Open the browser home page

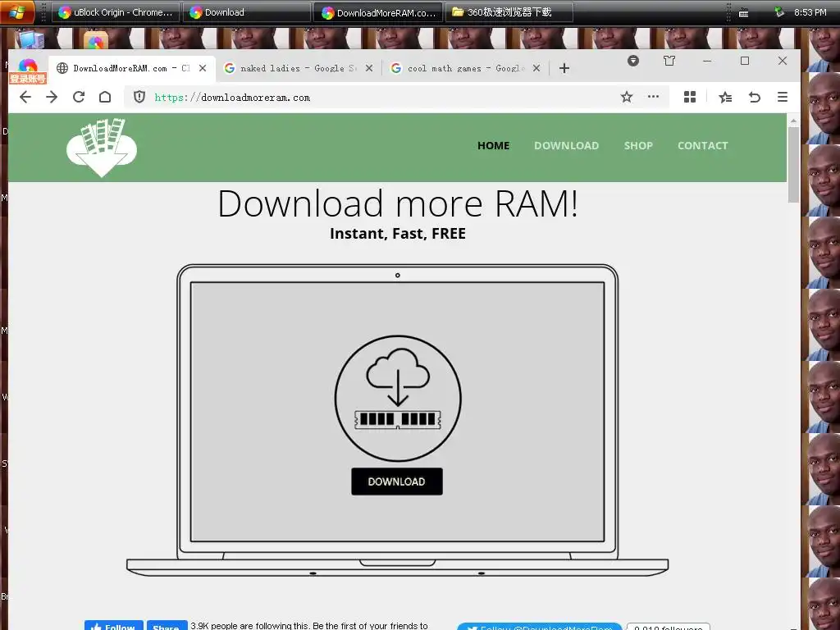[x=105, y=97]
